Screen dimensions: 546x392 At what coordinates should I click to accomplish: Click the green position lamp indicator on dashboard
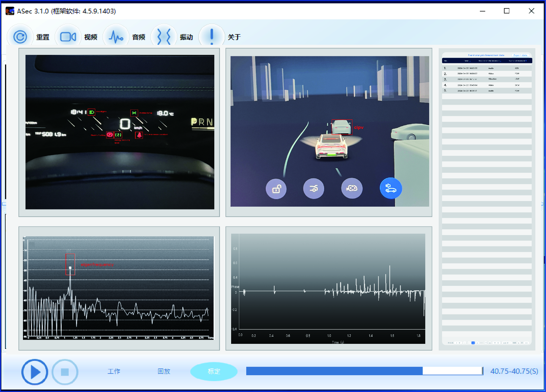pos(134,113)
